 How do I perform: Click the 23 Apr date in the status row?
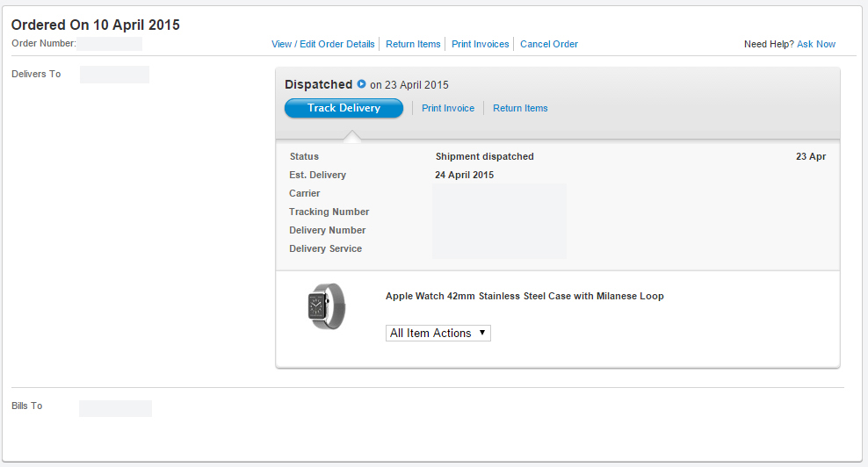tap(811, 156)
